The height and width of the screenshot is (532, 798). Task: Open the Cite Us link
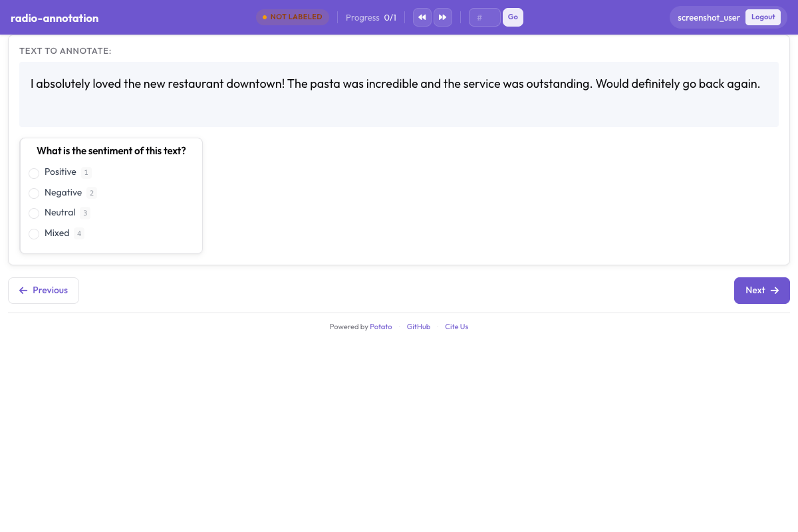click(x=456, y=327)
